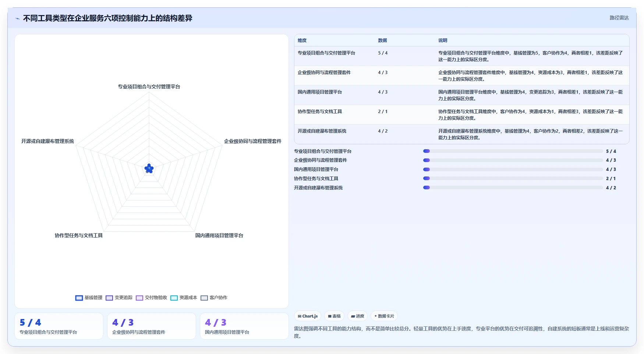Click description text for 协作型任务与文档工具维度

[530, 115]
